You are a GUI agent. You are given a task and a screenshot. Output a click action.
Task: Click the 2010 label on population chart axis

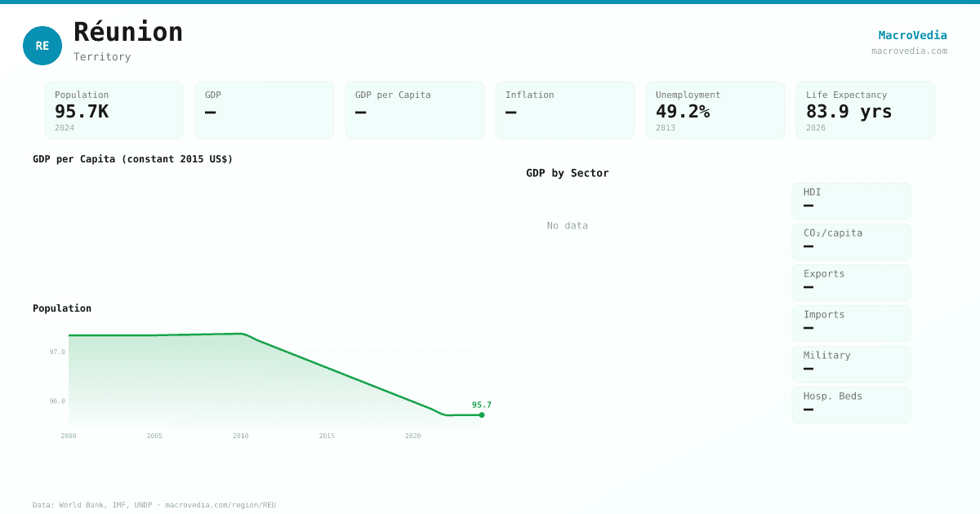pos(240,436)
